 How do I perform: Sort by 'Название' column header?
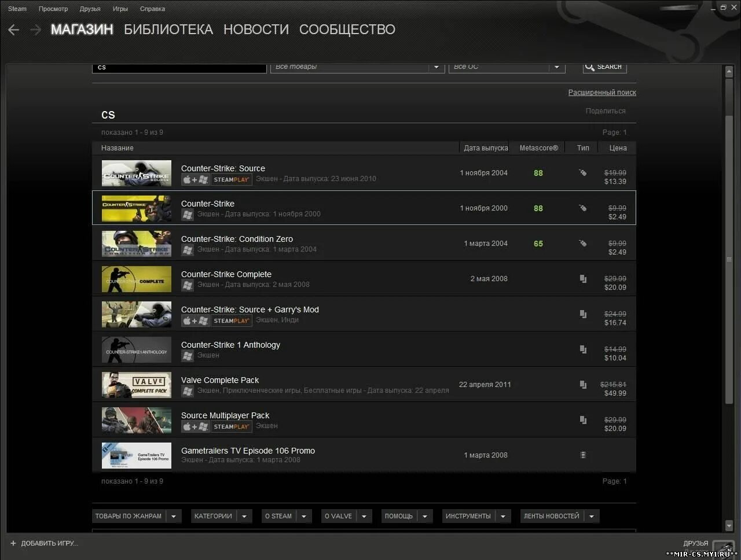point(118,148)
